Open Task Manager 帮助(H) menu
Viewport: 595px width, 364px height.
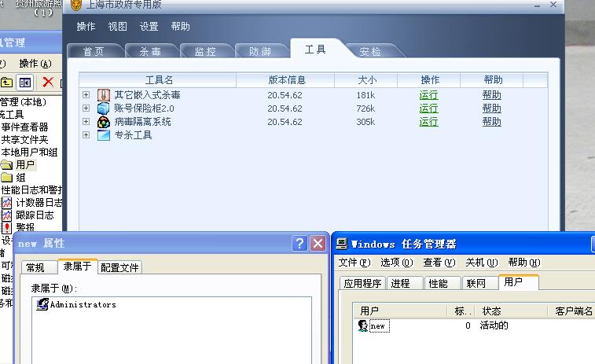pos(524,263)
